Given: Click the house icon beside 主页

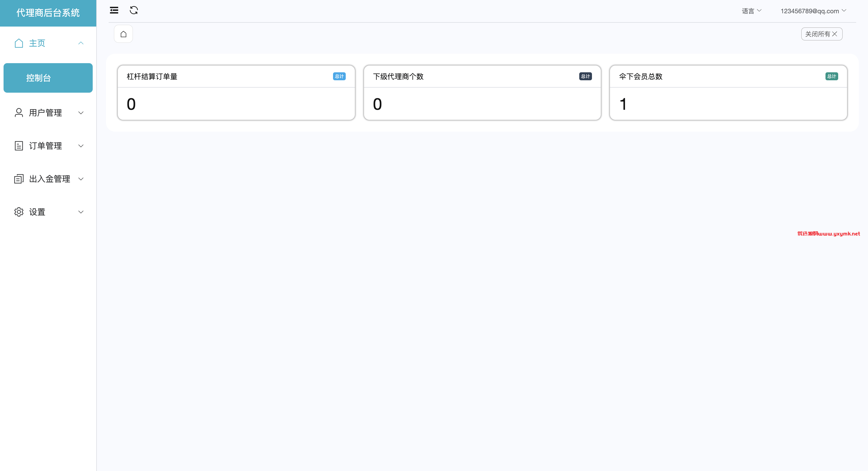Looking at the screenshot, I should (19, 43).
